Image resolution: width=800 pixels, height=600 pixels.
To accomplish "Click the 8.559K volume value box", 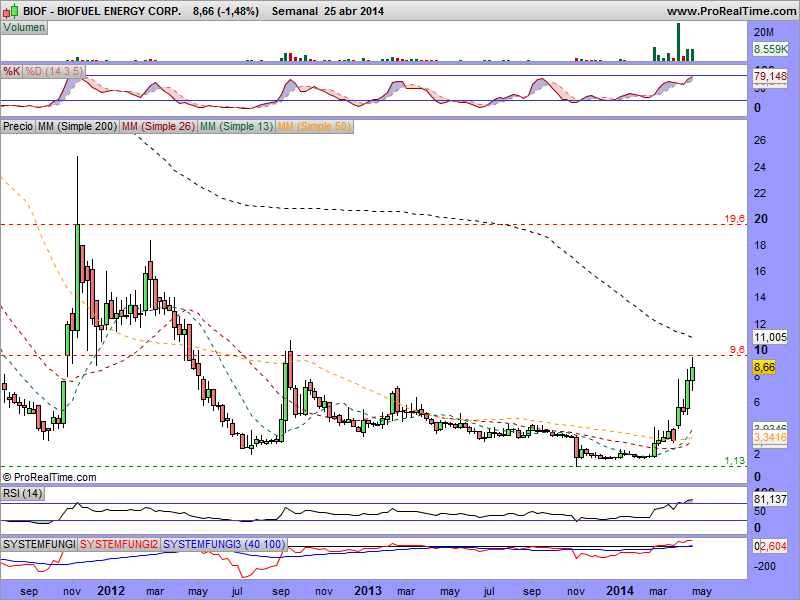I will click(x=770, y=49).
